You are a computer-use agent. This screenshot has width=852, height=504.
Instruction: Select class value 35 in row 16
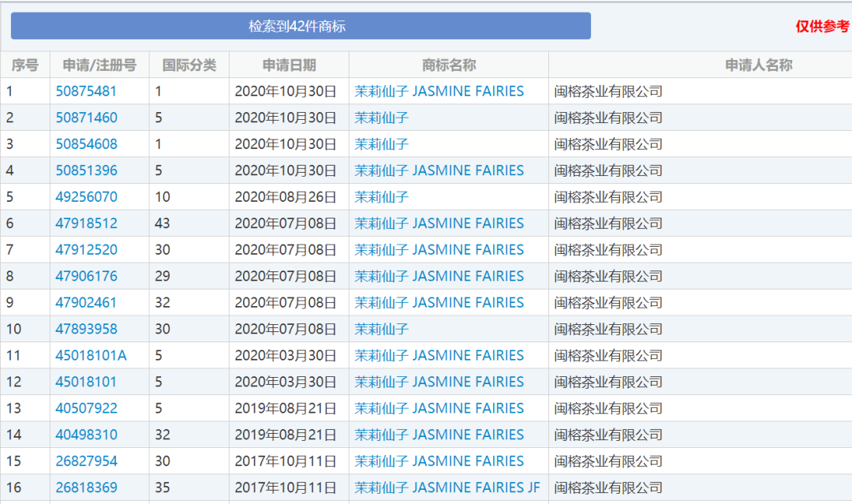pos(163,487)
